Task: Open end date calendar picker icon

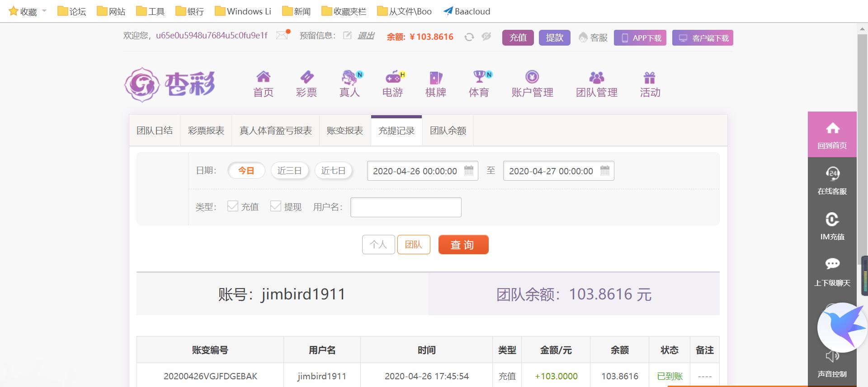Action: (605, 170)
